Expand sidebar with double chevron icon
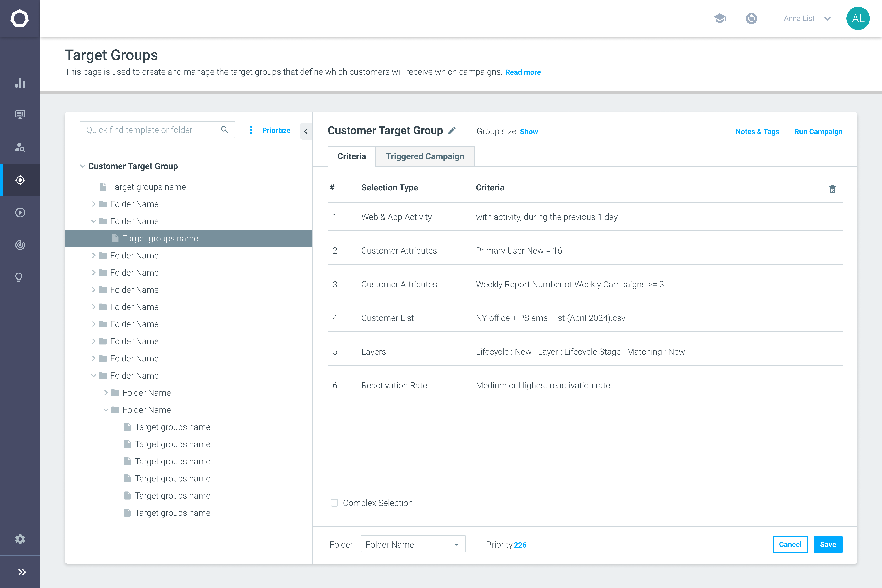 (x=22, y=572)
